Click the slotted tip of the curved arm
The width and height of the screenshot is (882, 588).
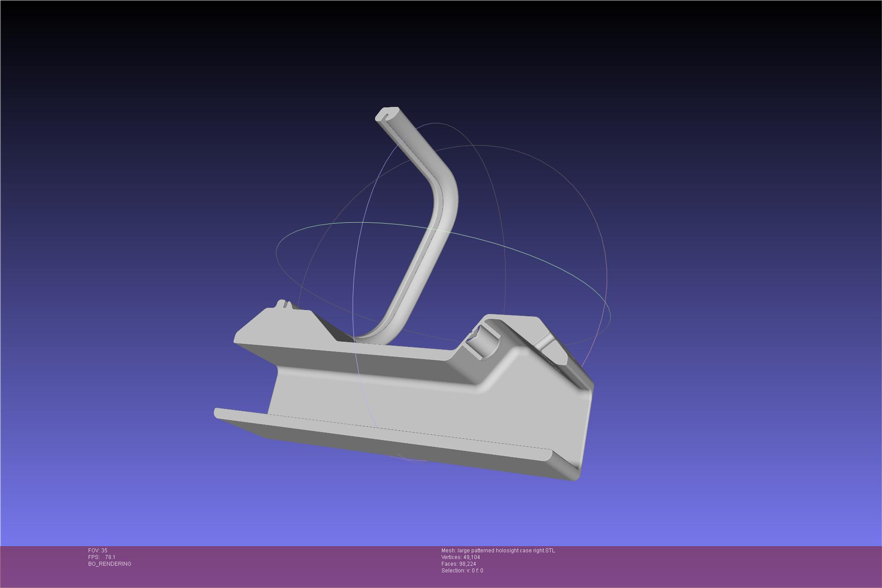pyautogui.click(x=387, y=114)
